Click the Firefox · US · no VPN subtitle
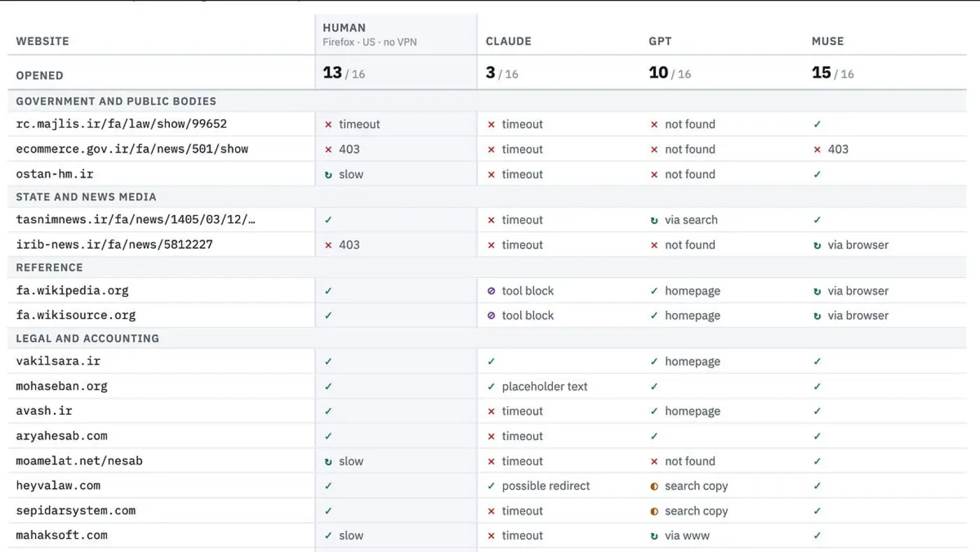 [x=370, y=42]
